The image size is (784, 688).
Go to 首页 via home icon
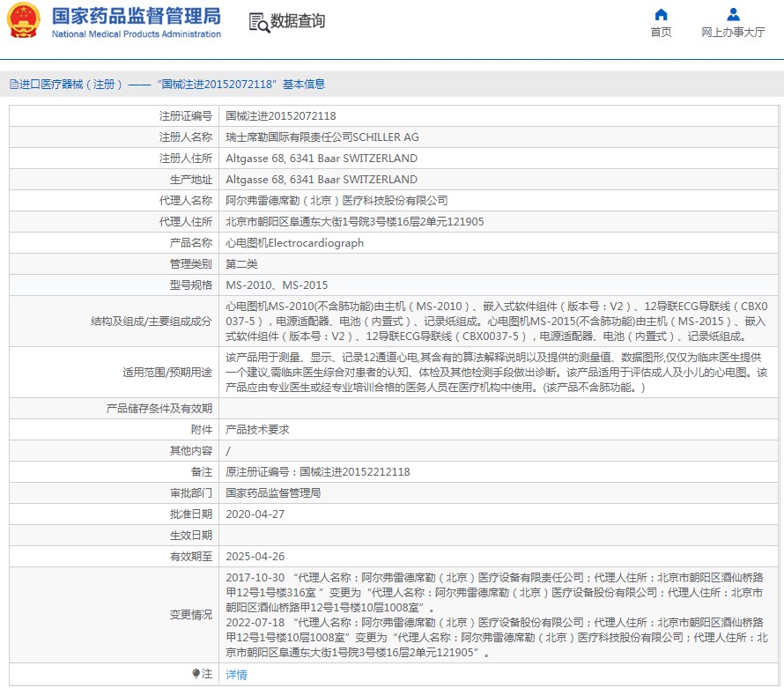click(661, 14)
